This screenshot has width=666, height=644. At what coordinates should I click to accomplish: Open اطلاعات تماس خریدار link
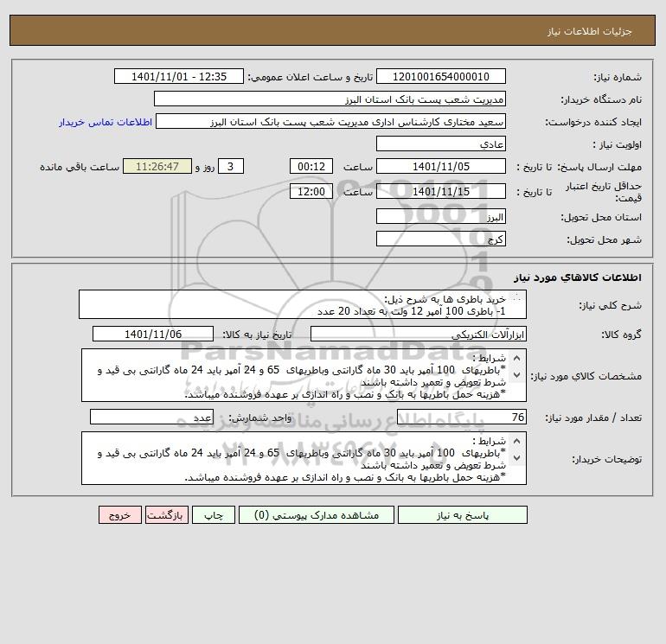[x=106, y=122]
